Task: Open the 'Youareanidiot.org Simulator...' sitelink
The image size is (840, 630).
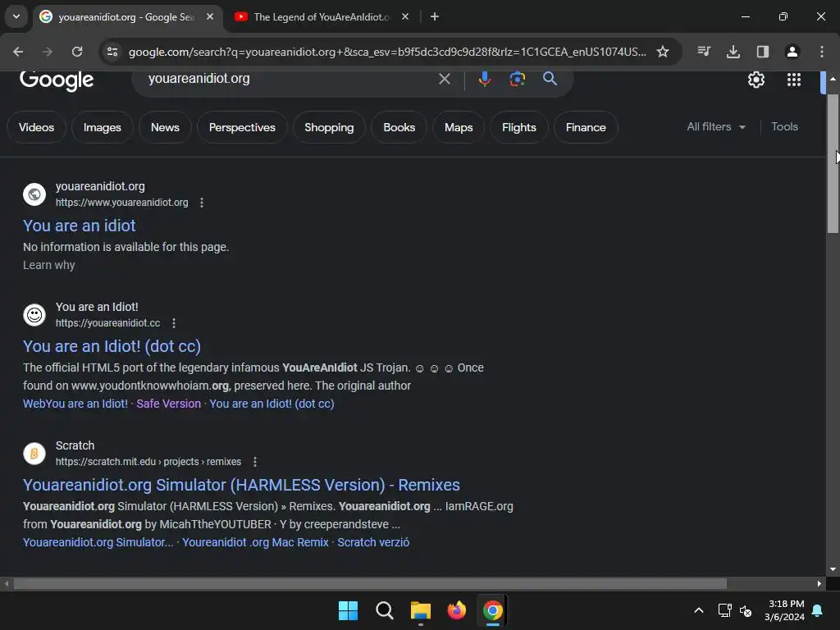Action: point(98,543)
